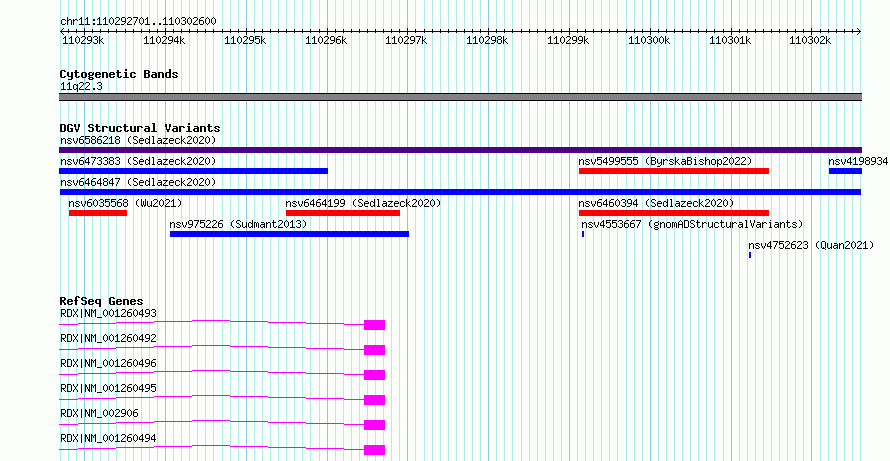This screenshot has height=461, width=890.
Task: Open the RDX|NM_001260493 transcript label
Action: (x=108, y=313)
